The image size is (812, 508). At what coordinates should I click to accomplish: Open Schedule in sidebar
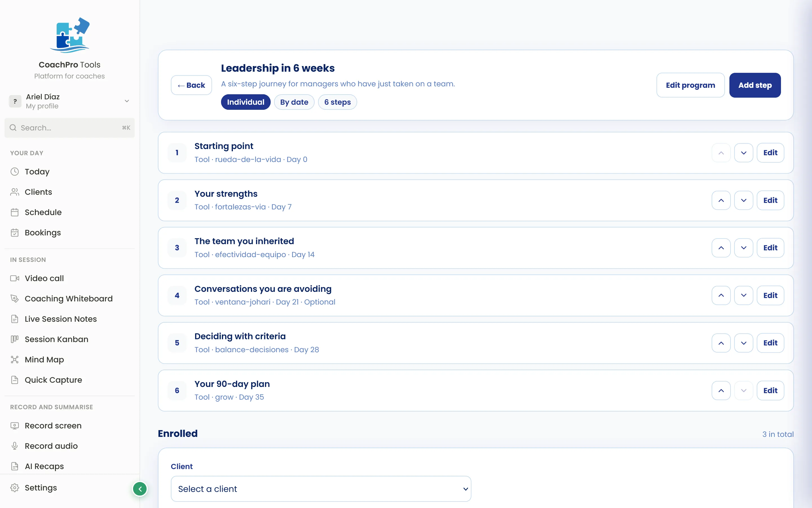[43, 212]
